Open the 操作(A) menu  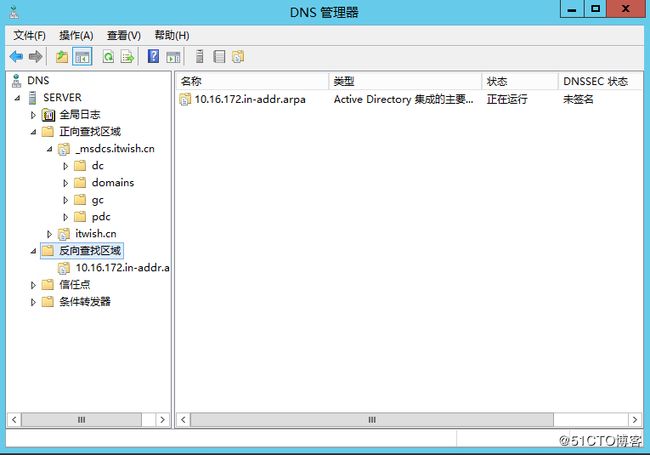(76, 36)
